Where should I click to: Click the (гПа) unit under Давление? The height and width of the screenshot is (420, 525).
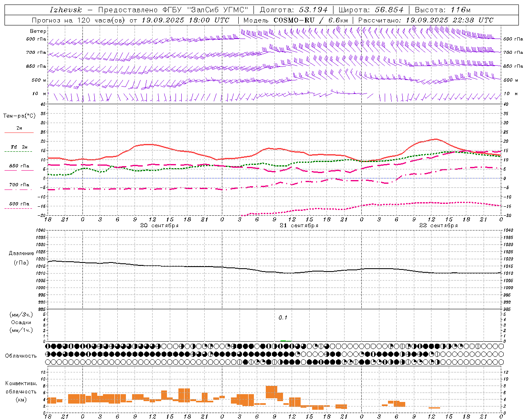(21, 263)
